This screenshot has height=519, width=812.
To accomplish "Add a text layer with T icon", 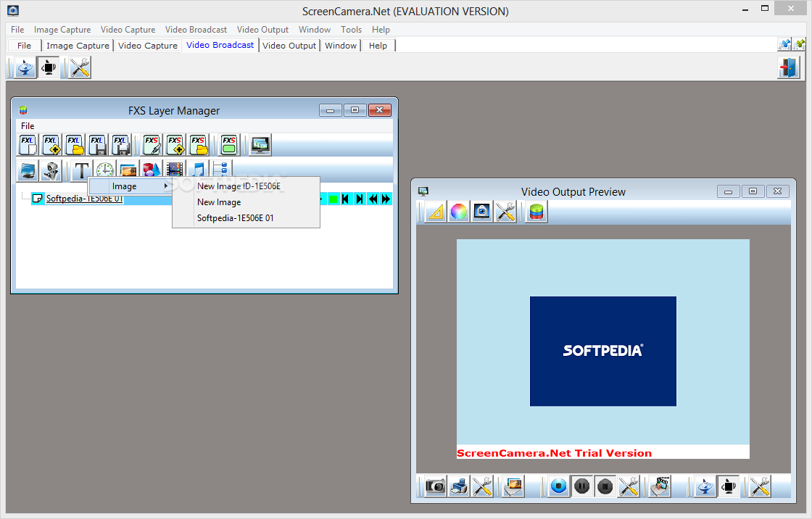I will [x=81, y=170].
